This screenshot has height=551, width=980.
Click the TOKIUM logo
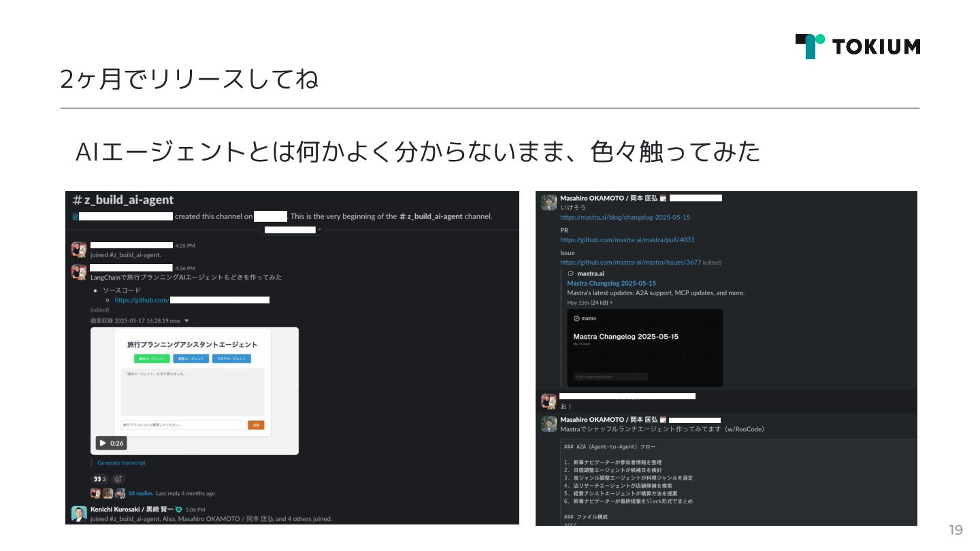857,46
